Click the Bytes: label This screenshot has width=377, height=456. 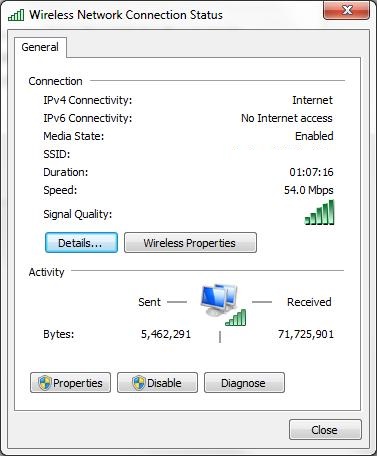(x=59, y=334)
